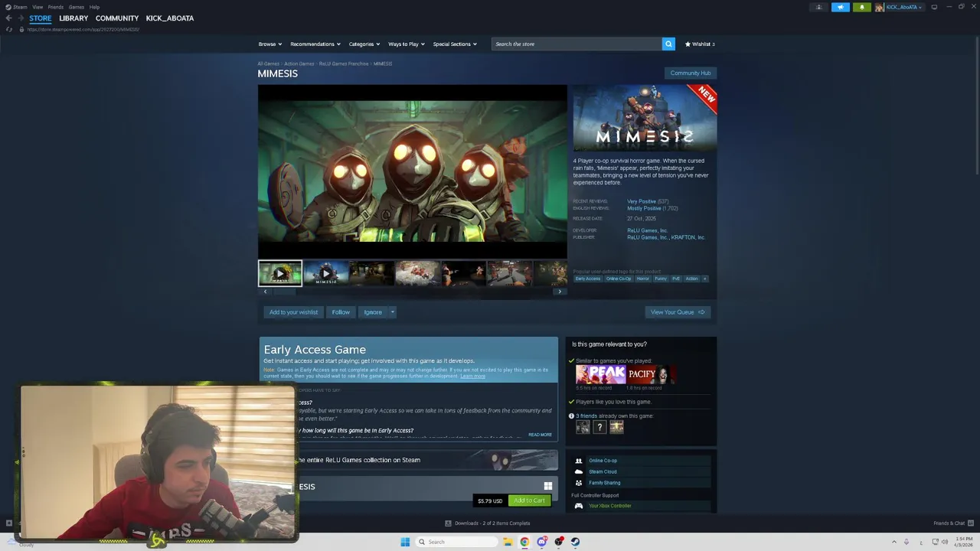The image size is (980, 551).
Task: Open the KRAFTON, Inc. publisher link
Action: (x=688, y=237)
